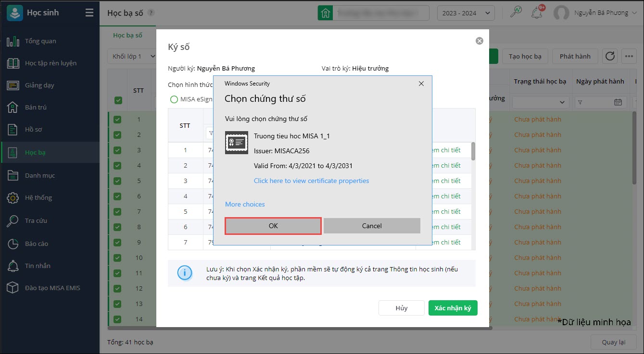Screen dimensions: 644x354
Task: Open the Hồ sơ section
Action: point(50,130)
